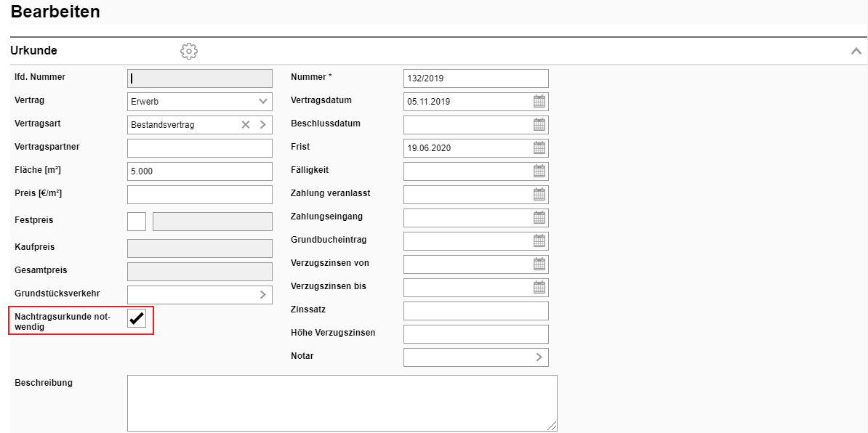Open the Grundstücksverkehr selector arrow
868x433 pixels.
(262, 295)
